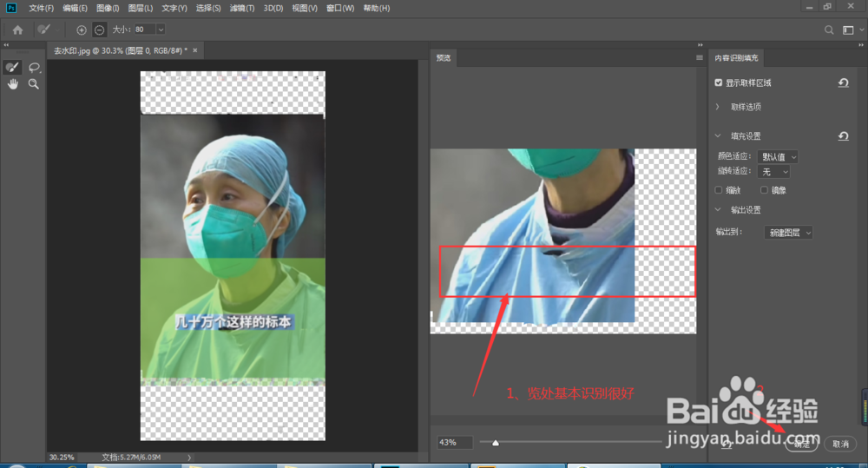Click the 文档:5.27M/6.05M status text
868x468 pixels.
(x=131, y=458)
